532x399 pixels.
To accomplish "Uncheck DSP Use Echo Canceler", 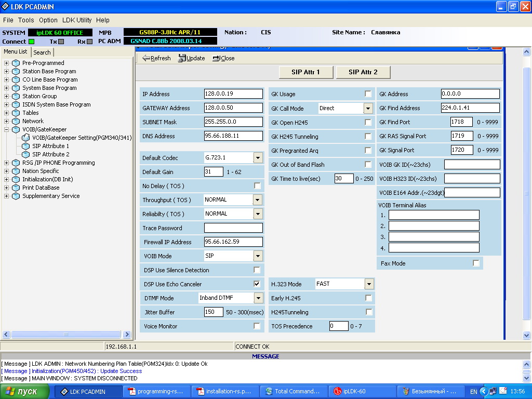I will click(257, 284).
